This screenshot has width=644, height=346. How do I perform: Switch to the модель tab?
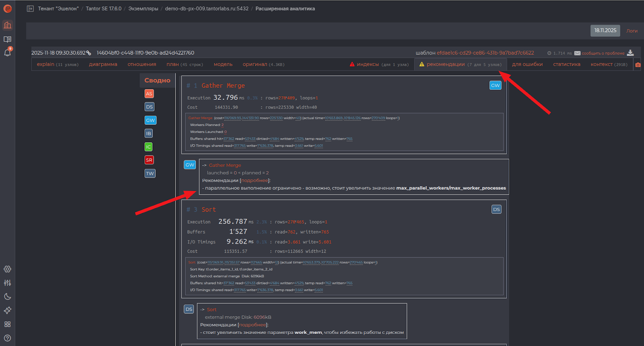tap(223, 64)
